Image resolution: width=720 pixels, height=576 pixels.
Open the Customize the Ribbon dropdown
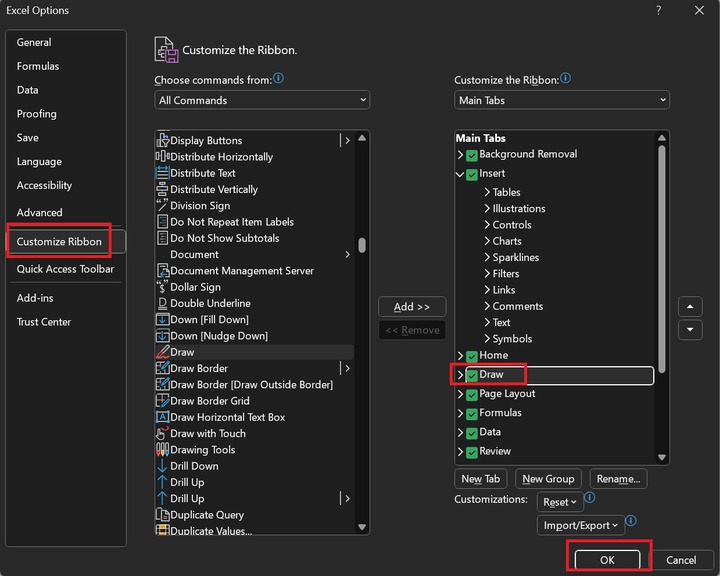[562, 100]
